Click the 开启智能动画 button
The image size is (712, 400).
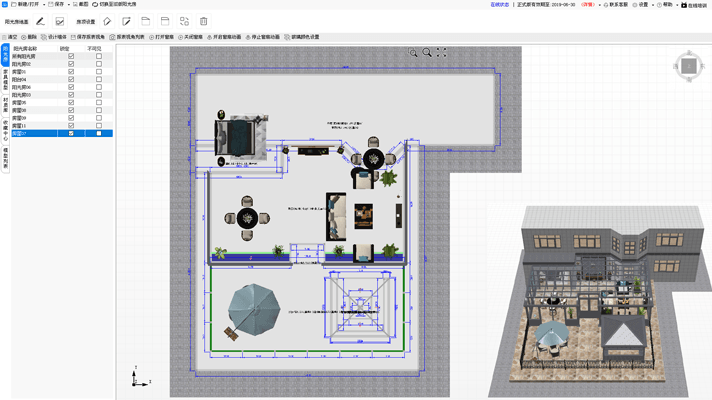coord(227,37)
